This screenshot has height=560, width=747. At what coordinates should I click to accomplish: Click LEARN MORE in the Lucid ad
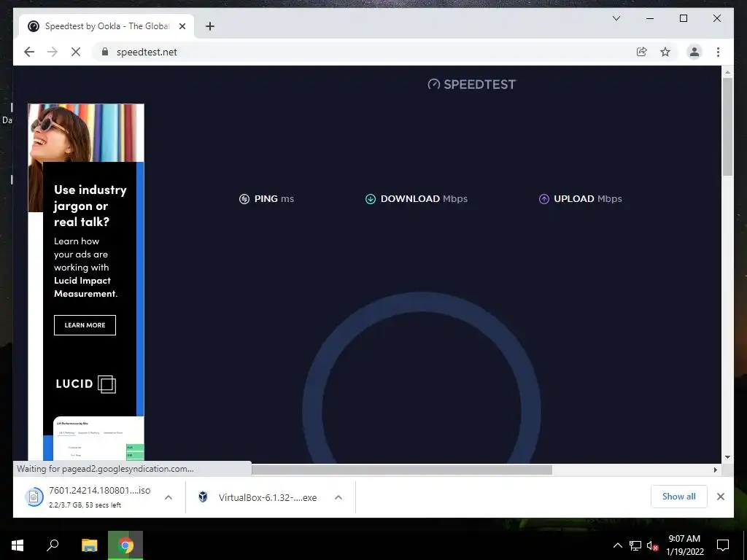point(85,325)
